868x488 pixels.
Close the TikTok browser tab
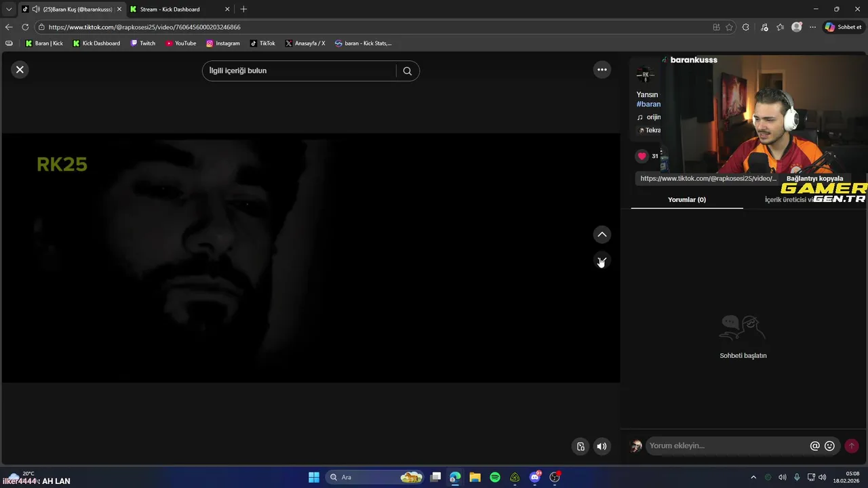[119, 9]
